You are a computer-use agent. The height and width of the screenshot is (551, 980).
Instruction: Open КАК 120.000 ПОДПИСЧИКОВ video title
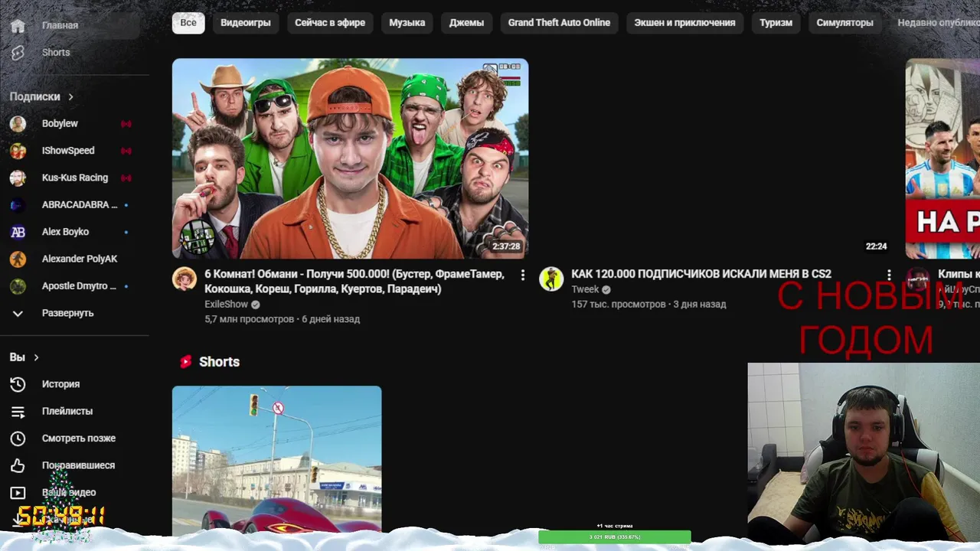coord(701,274)
